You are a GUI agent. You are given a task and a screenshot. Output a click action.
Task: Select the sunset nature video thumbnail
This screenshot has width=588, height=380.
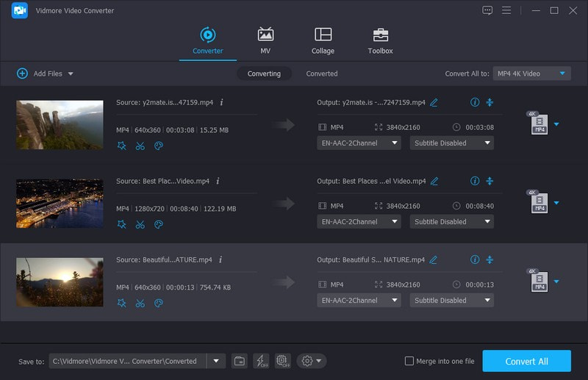[60, 282]
